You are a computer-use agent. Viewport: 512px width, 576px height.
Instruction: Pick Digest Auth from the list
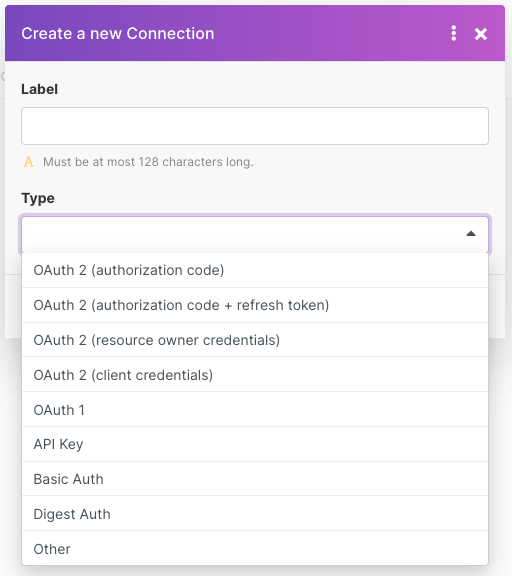255,514
